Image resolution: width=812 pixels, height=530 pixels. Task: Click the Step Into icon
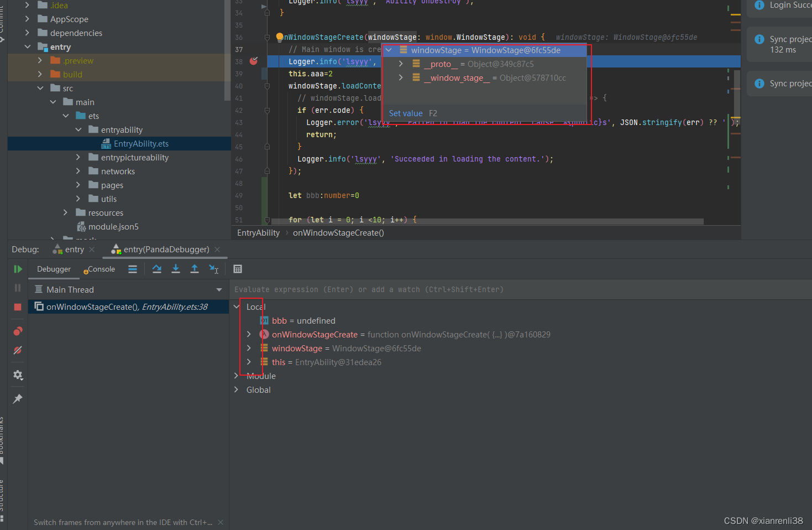pyautogui.click(x=176, y=269)
